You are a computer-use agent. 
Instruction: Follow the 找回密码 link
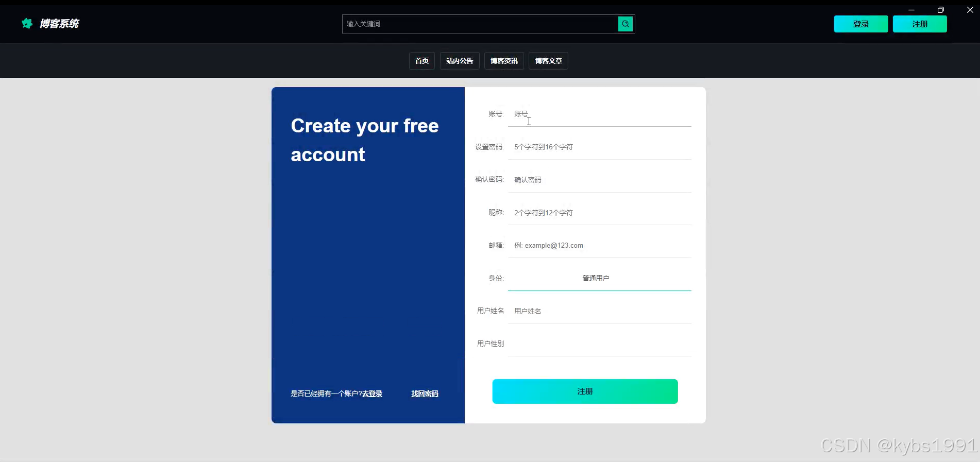coord(425,393)
